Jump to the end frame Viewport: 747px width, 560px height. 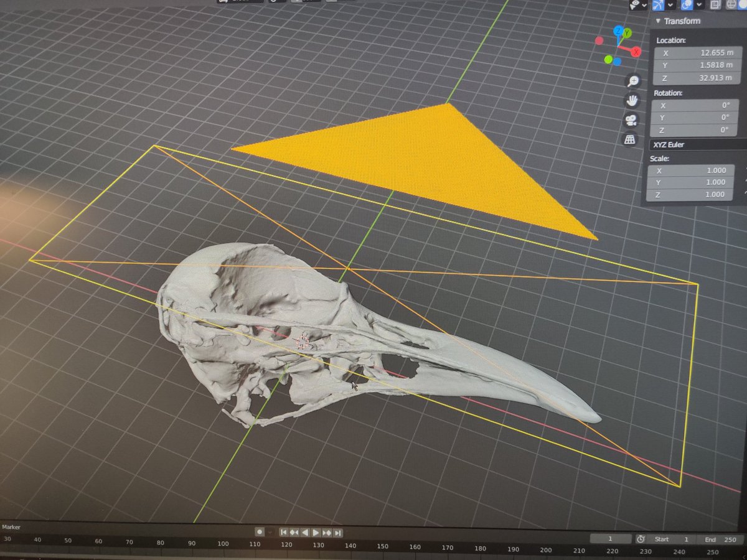[337, 533]
